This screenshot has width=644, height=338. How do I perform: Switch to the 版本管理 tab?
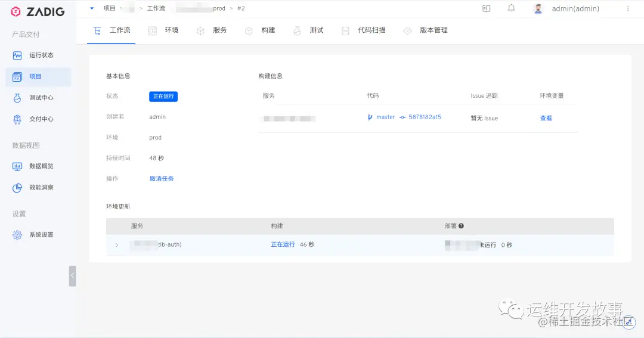tap(434, 30)
